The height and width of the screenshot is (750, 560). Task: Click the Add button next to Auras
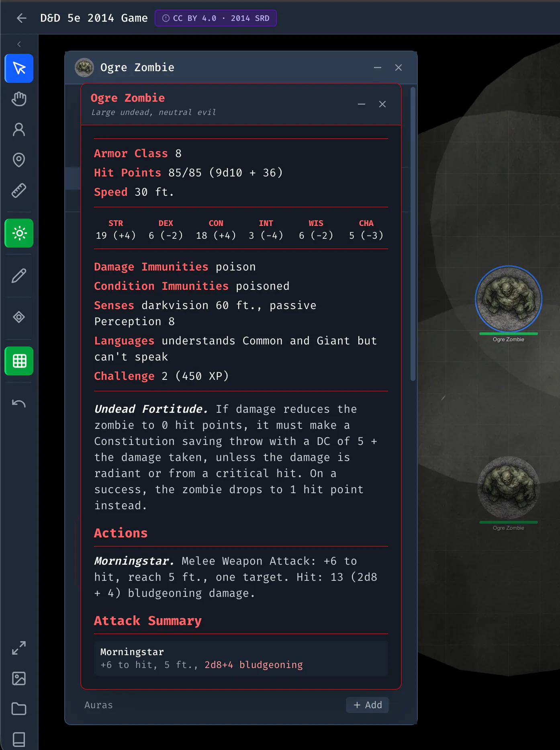[x=368, y=705]
